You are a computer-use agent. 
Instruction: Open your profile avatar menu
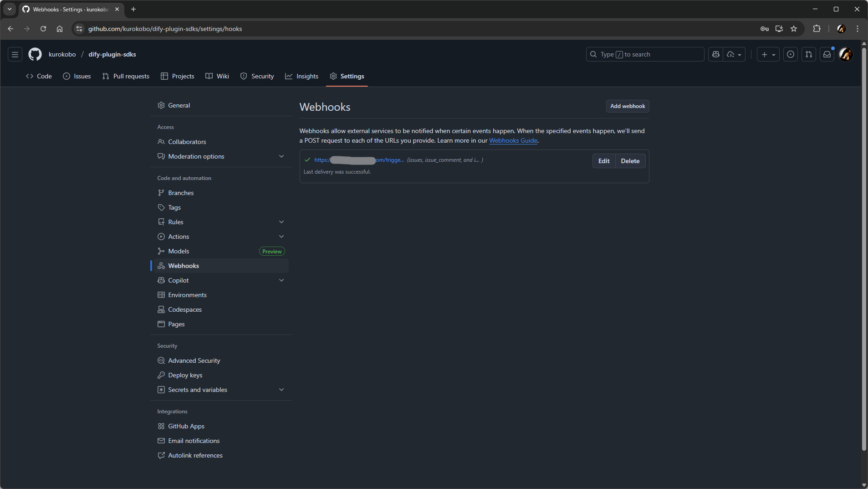[x=846, y=54]
